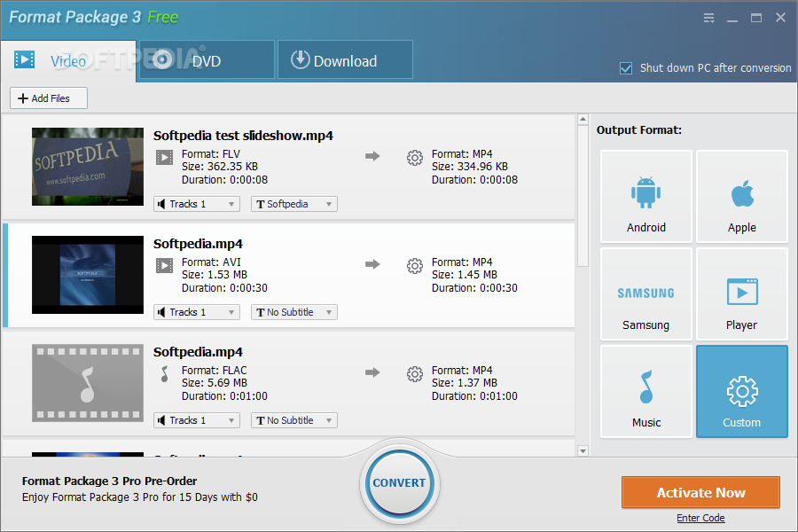Open output settings gear for FLAC Softpedia.mp4

pyautogui.click(x=415, y=374)
